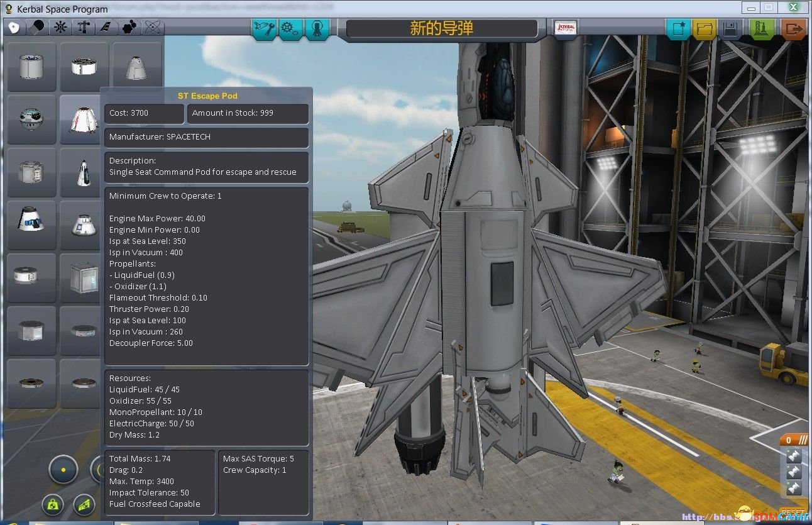Pick the small white drum part
The height and width of the screenshot is (525, 812).
point(31,277)
